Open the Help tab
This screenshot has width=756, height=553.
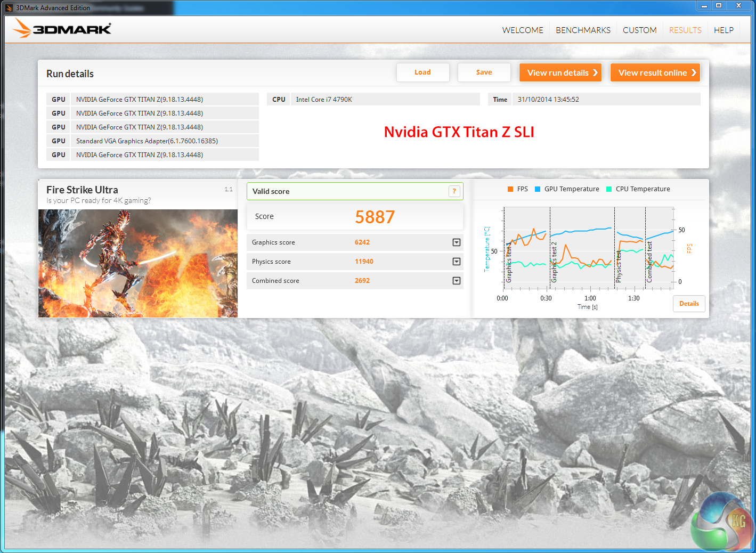coord(724,30)
